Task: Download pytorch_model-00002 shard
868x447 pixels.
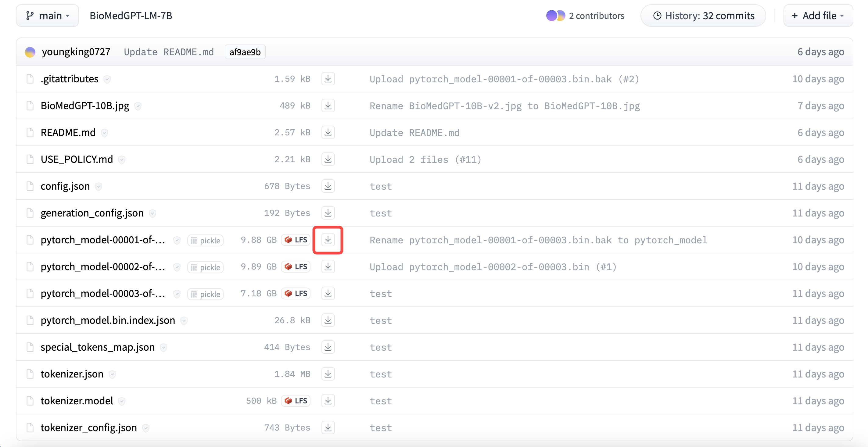Action: 328,266
